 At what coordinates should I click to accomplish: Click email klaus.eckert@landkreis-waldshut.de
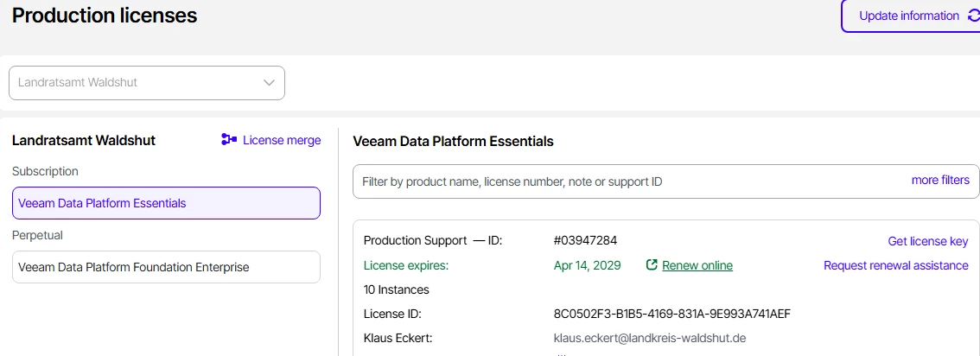pyautogui.click(x=650, y=338)
